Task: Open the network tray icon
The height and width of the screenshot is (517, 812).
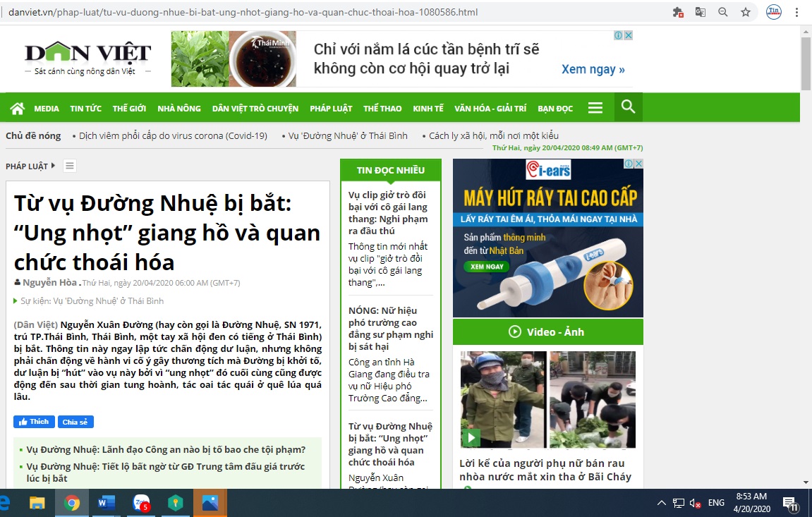Action: [x=679, y=502]
